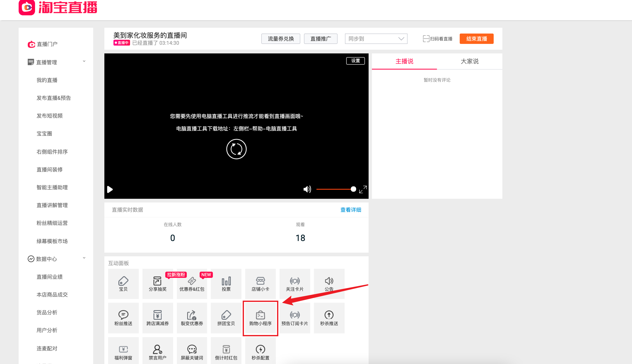Switch to the 大家说 tab
The height and width of the screenshot is (364, 632).
[x=469, y=61]
